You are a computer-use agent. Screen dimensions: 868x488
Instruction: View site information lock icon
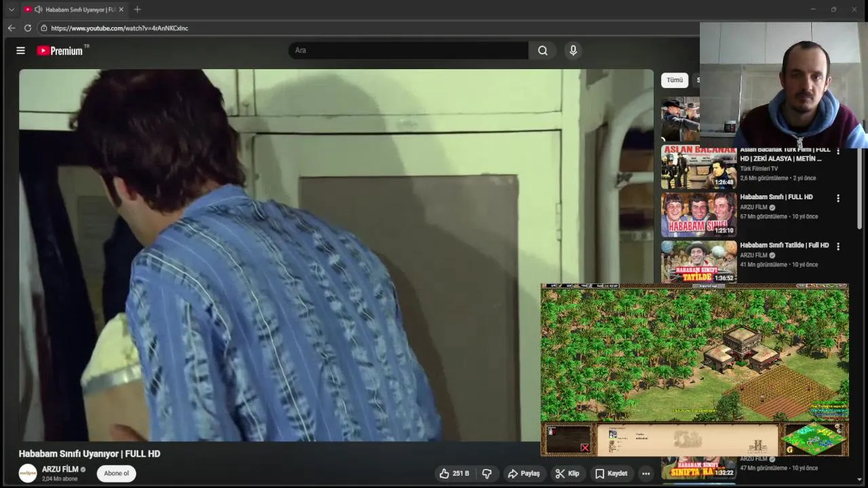[44, 28]
